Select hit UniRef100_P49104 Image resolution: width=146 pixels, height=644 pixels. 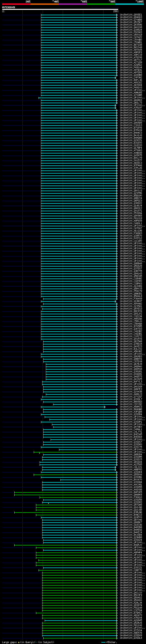pos(131,67)
